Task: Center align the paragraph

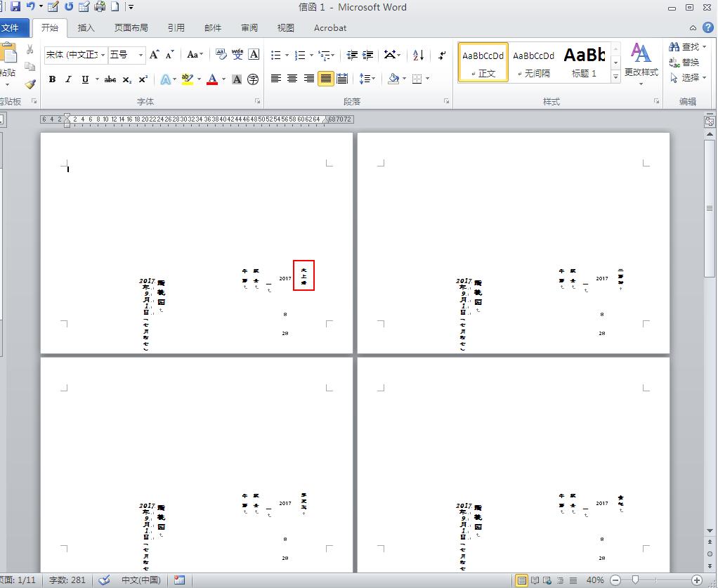Action: point(292,79)
